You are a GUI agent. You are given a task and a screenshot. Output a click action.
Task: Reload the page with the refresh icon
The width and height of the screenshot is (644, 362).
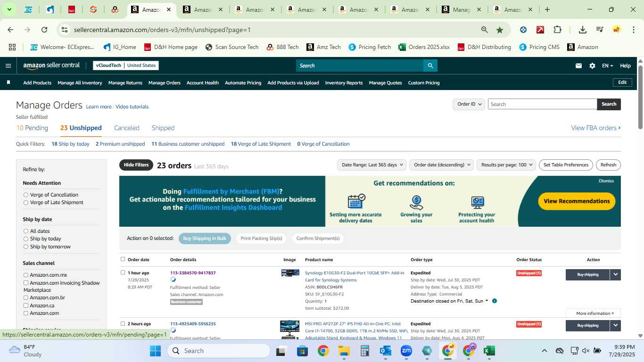44,30
